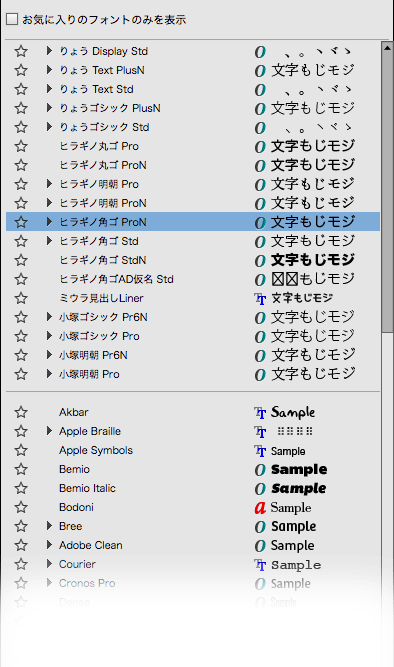Expand Apple Braille font family
Image resolution: width=394 pixels, height=667 pixels.
click(49, 431)
